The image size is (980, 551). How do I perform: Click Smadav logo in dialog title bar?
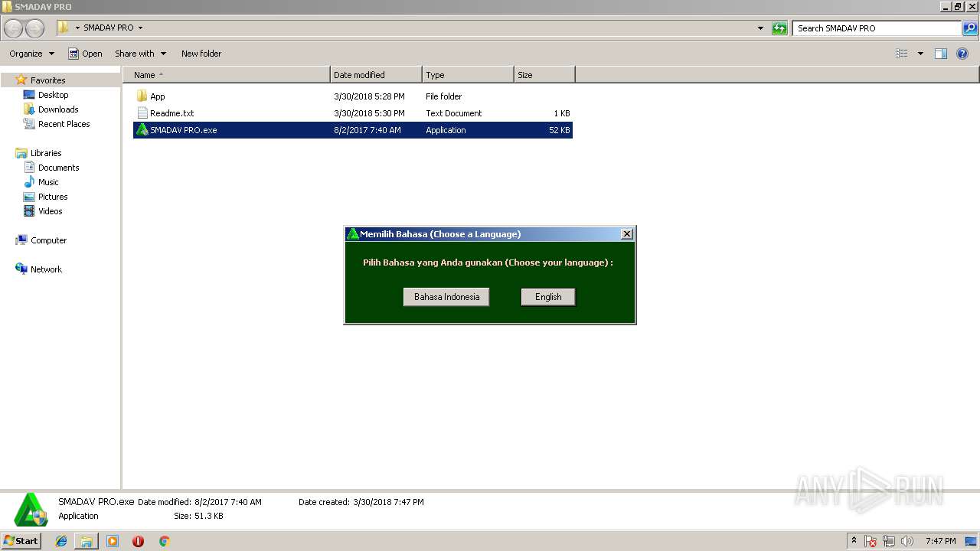click(x=352, y=234)
